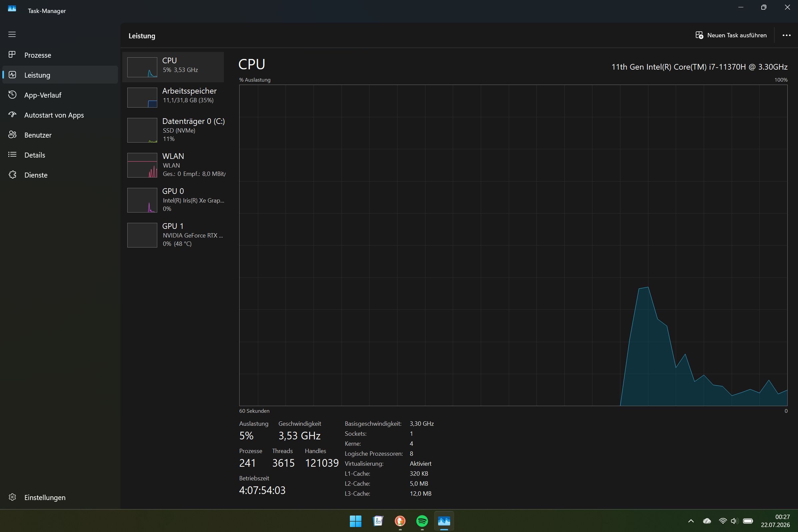Click the Task-Manager title bar app icon
798x532 pixels.
12,8
